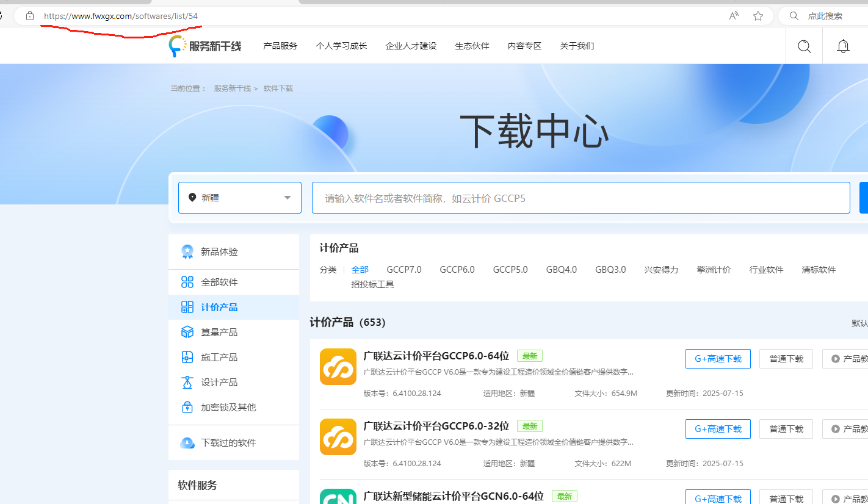Click the green GCN6.0-64位 product icon
The image size is (868, 504).
click(338, 497)
